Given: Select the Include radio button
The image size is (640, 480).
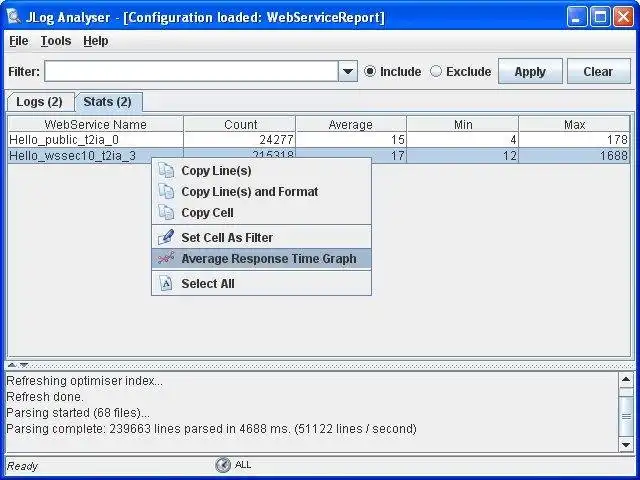Looking at the screenshot, I should pos(369,71).
